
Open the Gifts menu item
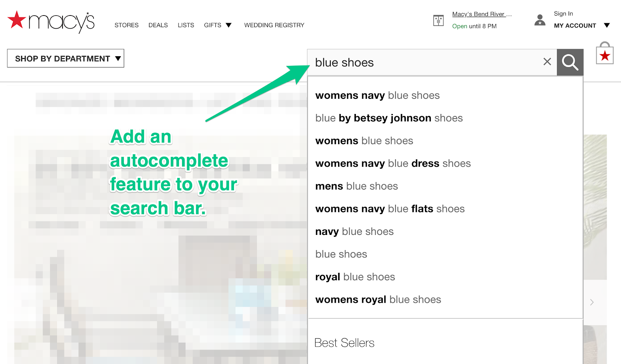pyautogui.click(x=213, y=25)
